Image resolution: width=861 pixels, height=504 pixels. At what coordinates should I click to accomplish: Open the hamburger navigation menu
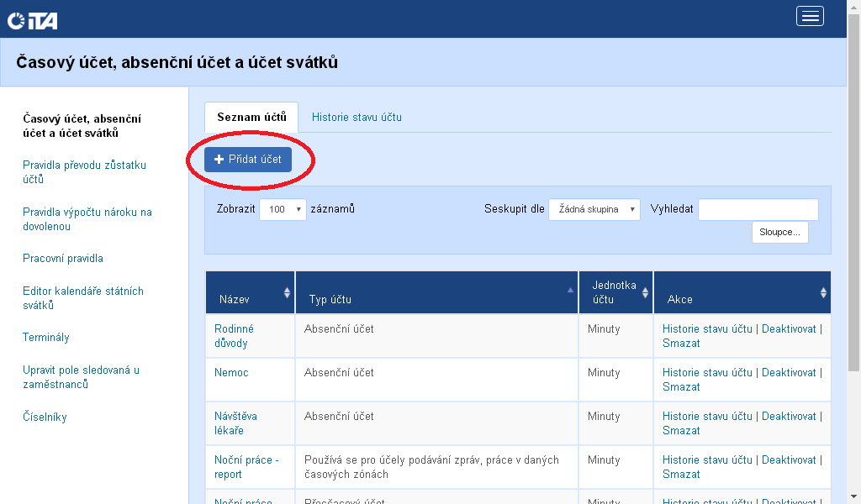(x=809, y=17)
